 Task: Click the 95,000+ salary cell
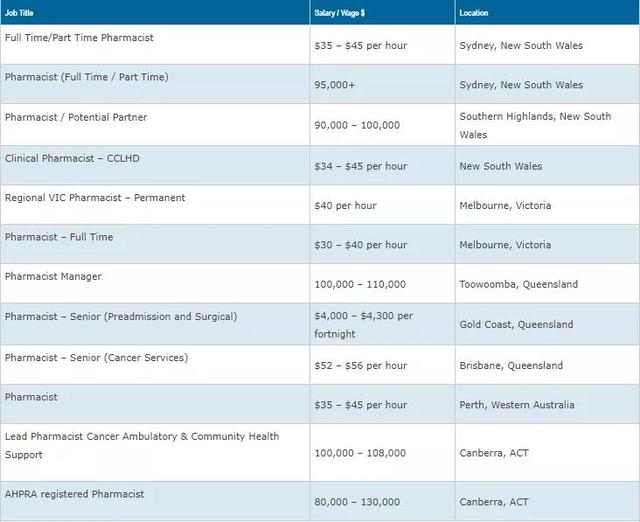[x=335, y=85]
